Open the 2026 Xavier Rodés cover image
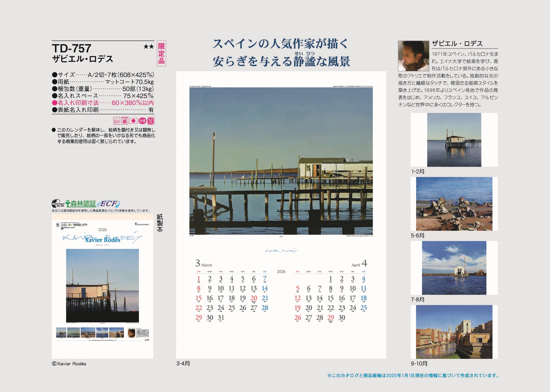The height and width of the screenshot is (392, 550). pyautogui.click(x=102, y=286)
